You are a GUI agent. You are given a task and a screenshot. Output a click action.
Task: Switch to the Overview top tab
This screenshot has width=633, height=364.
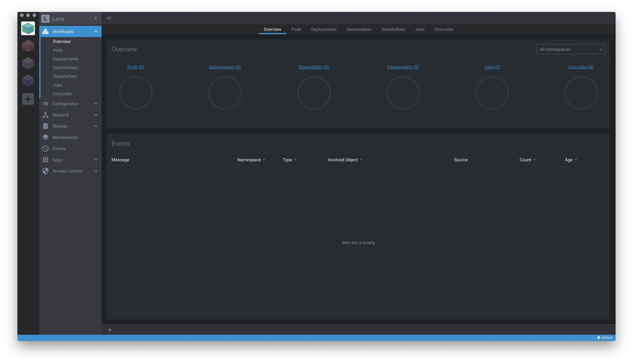272,29
